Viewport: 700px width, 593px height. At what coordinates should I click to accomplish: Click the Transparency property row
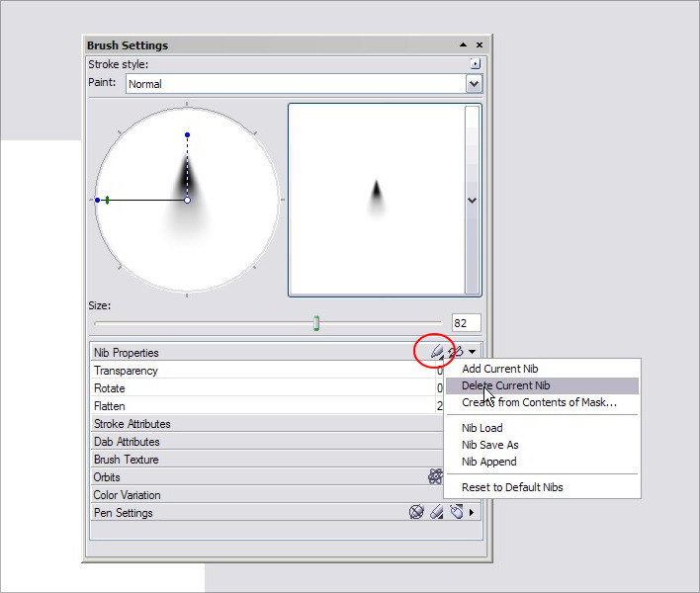tap(267, 371)
